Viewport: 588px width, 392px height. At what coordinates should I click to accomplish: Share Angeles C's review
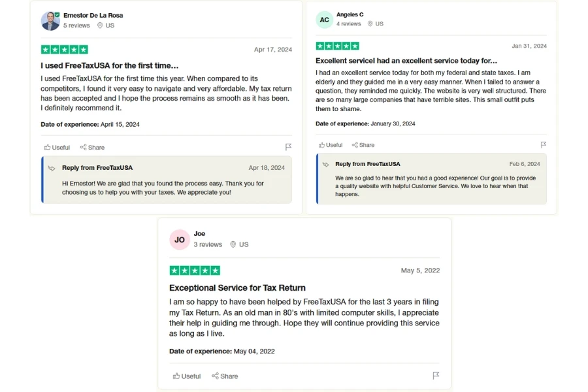[x=363, y=144]
